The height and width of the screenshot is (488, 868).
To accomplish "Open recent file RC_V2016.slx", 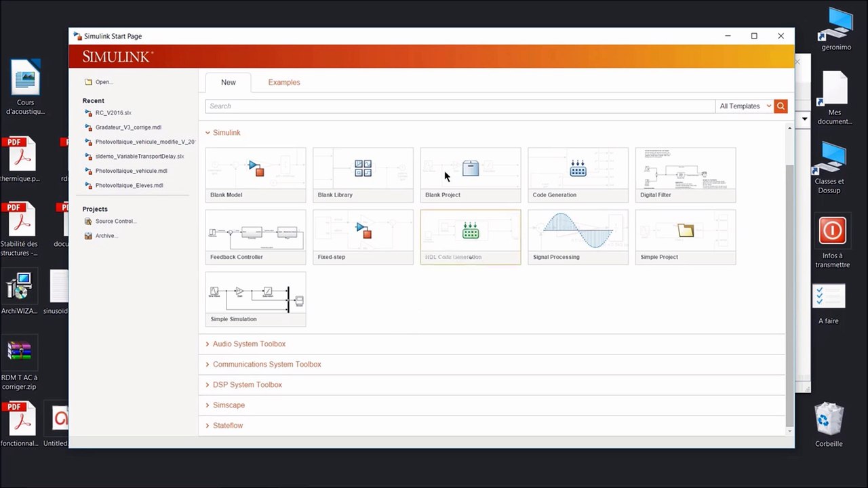I will (113, 113).
